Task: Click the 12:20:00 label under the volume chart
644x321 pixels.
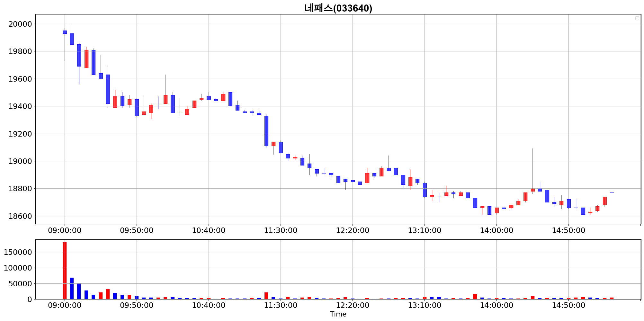Action: (x=353, y=306)
